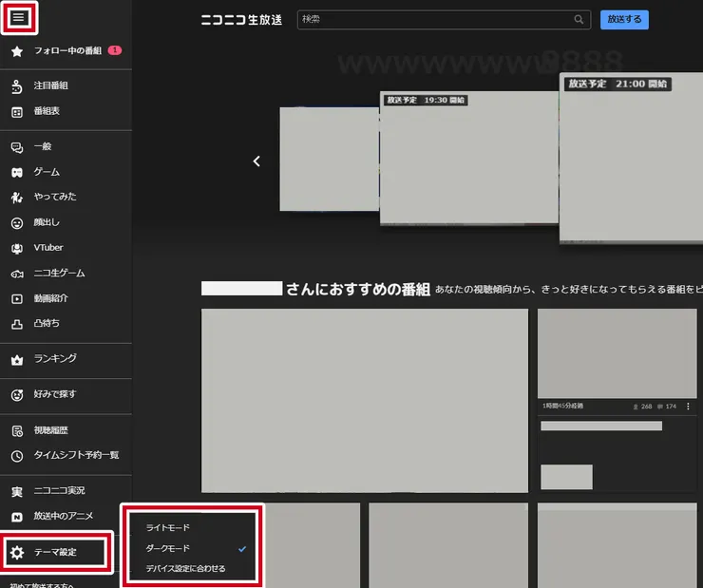Click the テーマ設定 gear icon
The image size is (703, 588).
click(x=17, y=553)
